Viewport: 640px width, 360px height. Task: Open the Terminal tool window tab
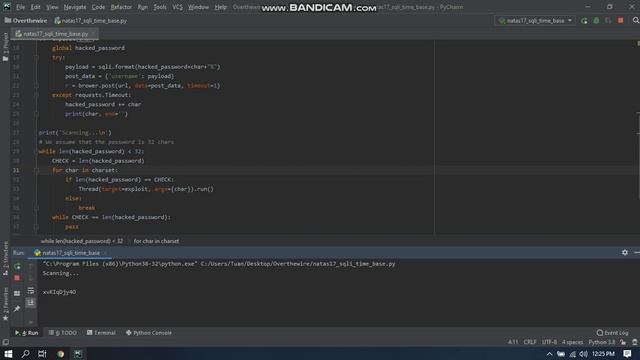point(101,333)
